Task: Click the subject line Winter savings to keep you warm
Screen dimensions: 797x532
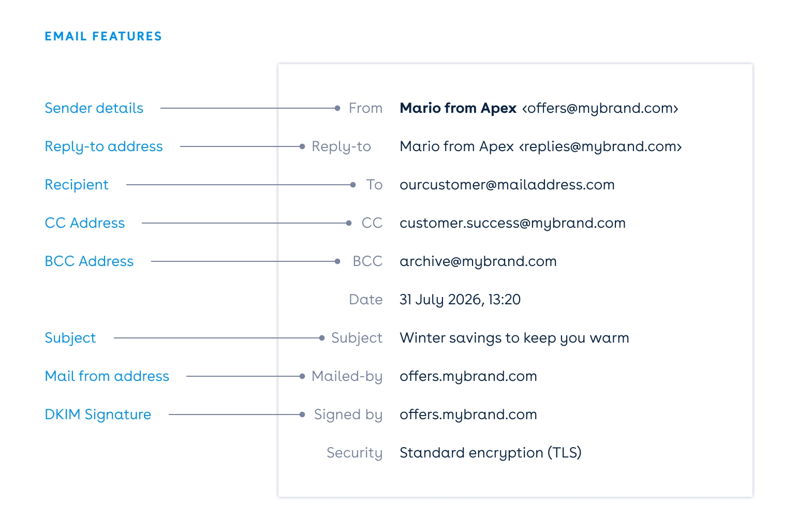Action: tap(514, 338)
